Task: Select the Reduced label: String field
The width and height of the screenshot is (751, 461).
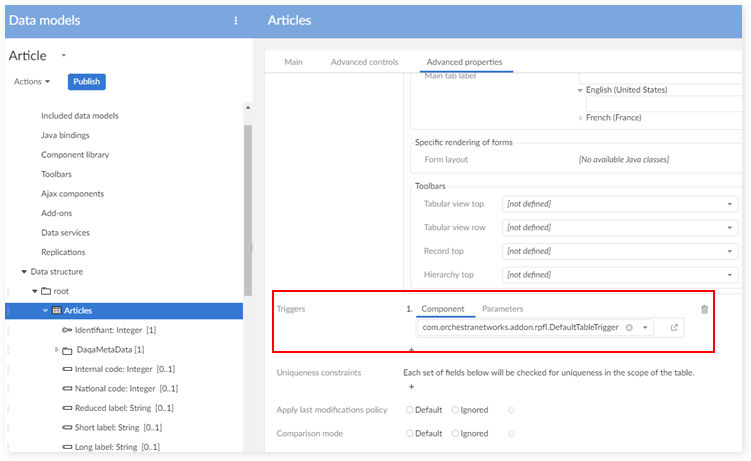Action: click(x=124, y=408)
